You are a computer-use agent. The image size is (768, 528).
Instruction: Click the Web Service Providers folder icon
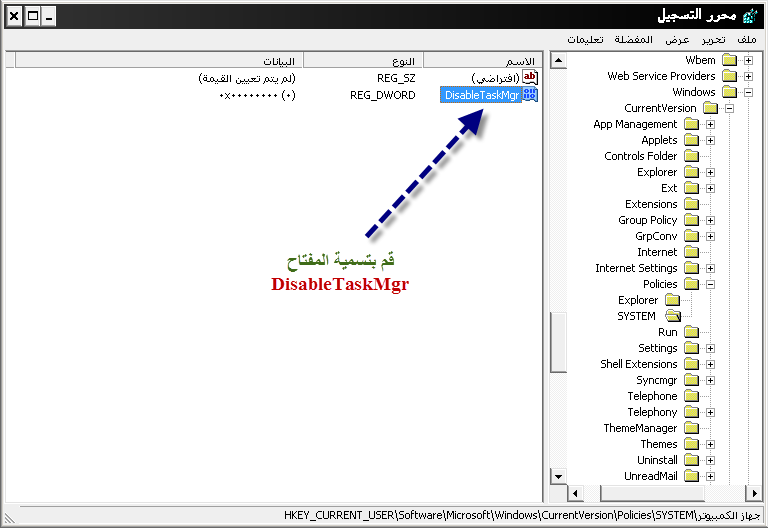729,76
